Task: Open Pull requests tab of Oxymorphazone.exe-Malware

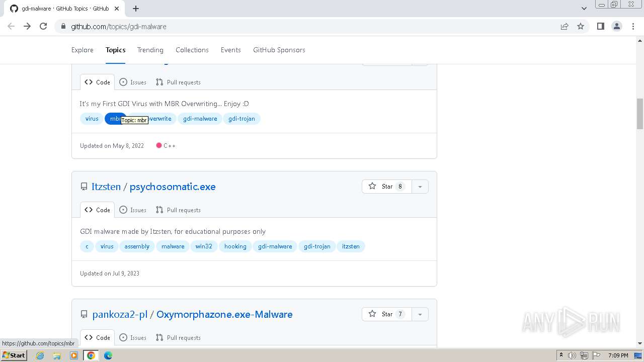Action: [x=178, y=337]
